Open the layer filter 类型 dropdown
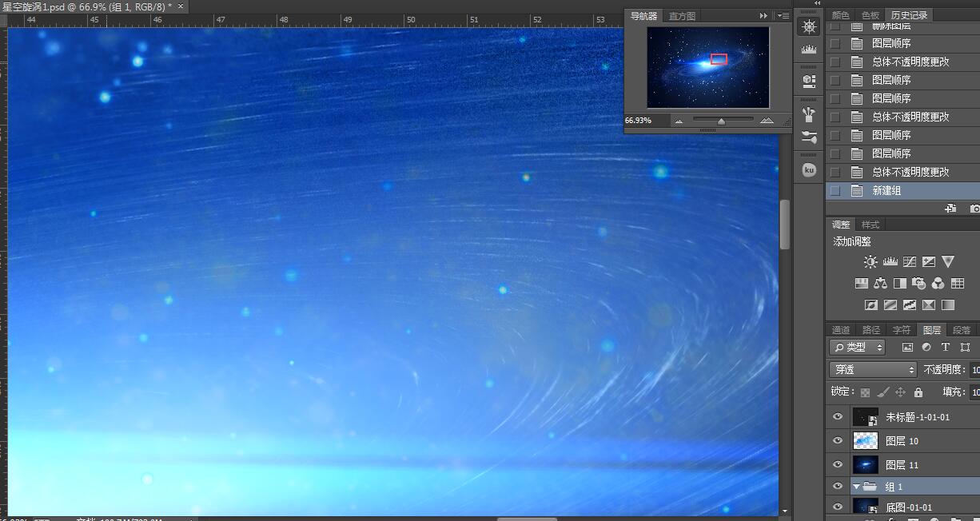The image size is (980, 521). pyautogui.click(x=858, y=347)
